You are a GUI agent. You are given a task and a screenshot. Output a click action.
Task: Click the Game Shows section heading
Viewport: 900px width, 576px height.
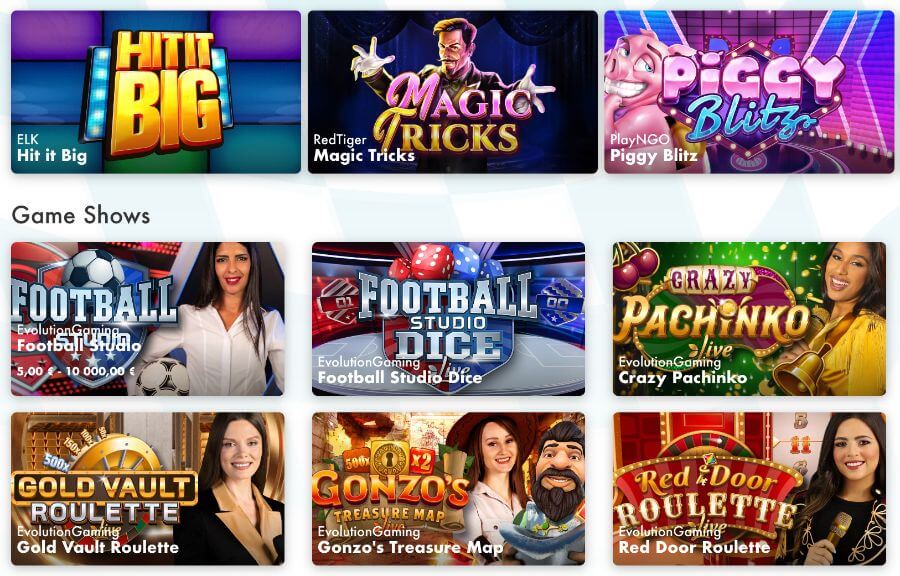pos(81,215)
